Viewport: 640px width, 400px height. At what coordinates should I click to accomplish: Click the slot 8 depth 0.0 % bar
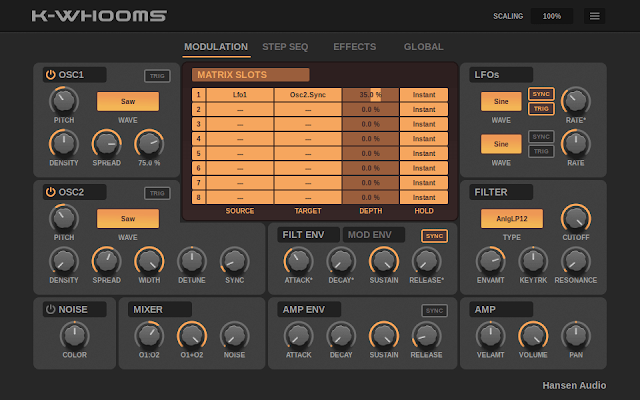point(371,198)
